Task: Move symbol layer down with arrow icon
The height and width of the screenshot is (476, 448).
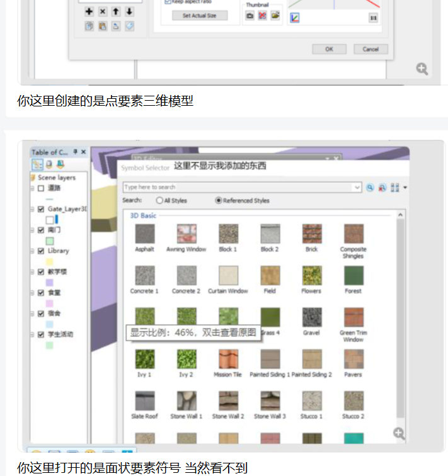Action: [x=129, y=11]
